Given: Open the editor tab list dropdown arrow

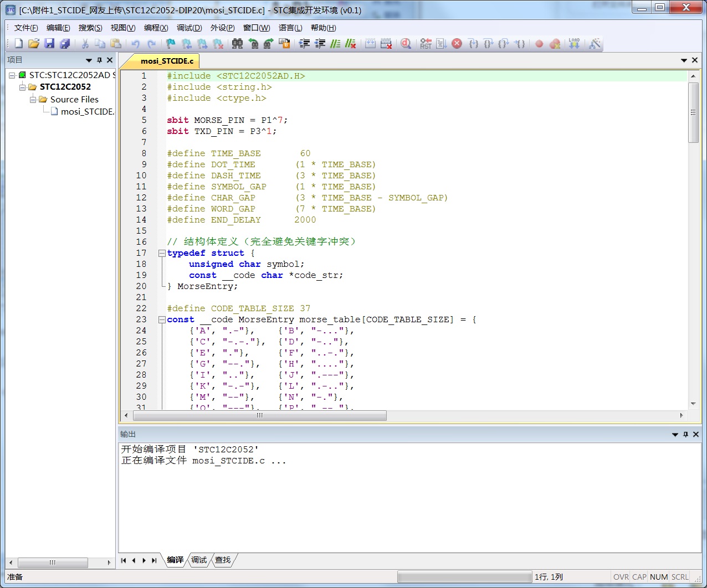Looking at the screenshot, I should pos(684,60).
